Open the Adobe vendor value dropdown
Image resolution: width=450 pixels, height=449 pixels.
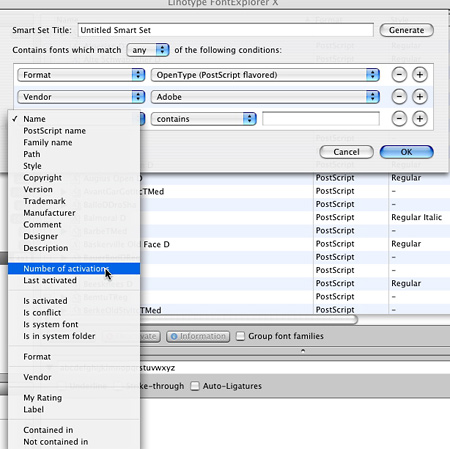(x=265, y=97)
